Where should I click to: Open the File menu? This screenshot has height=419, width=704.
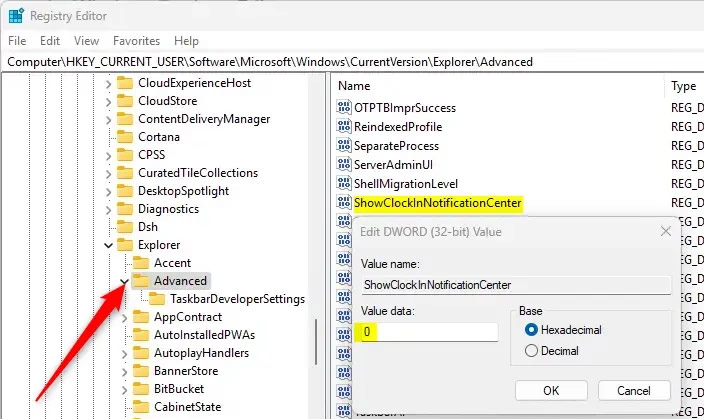[17, 41]
